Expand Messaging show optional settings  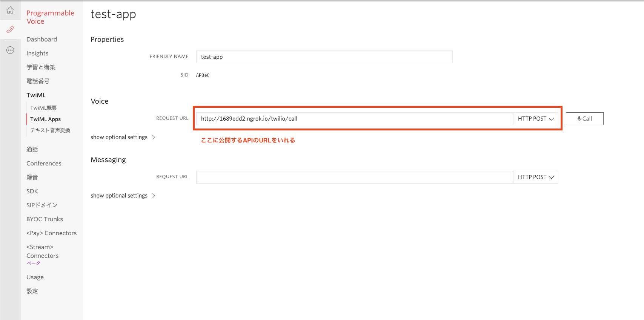click(123, 196)
